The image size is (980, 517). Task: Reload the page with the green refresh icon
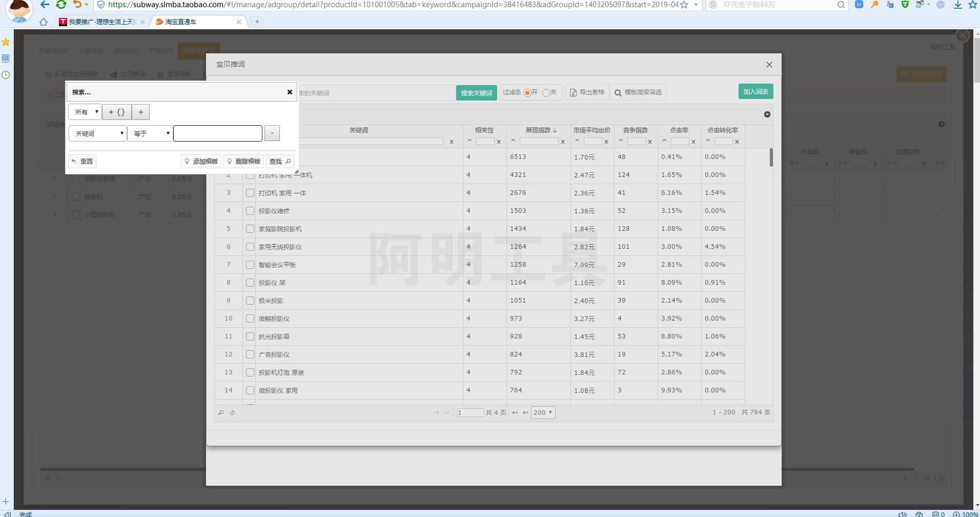click(61, 5)
